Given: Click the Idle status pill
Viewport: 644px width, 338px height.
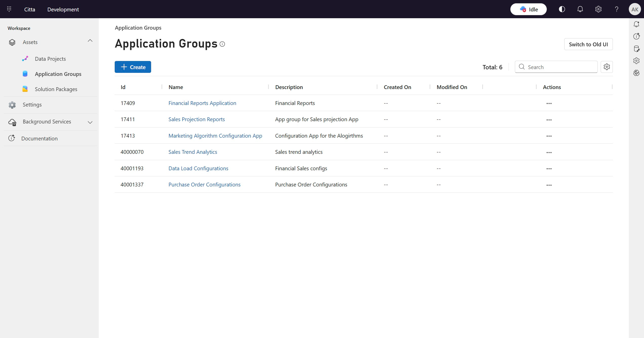Looking at the screenshot, I should (528, 9).
